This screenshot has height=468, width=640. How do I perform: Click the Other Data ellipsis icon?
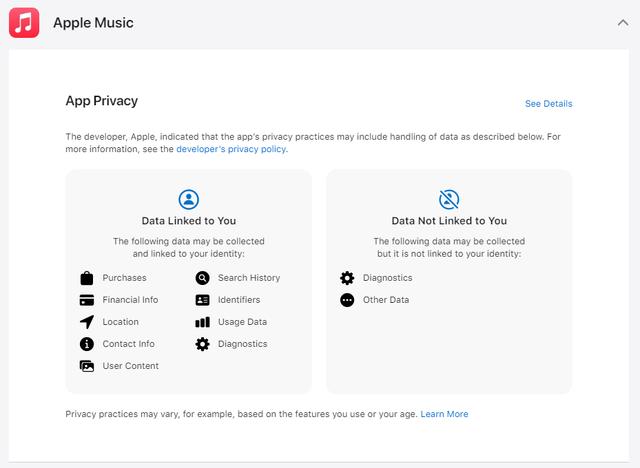click(347, 300)
